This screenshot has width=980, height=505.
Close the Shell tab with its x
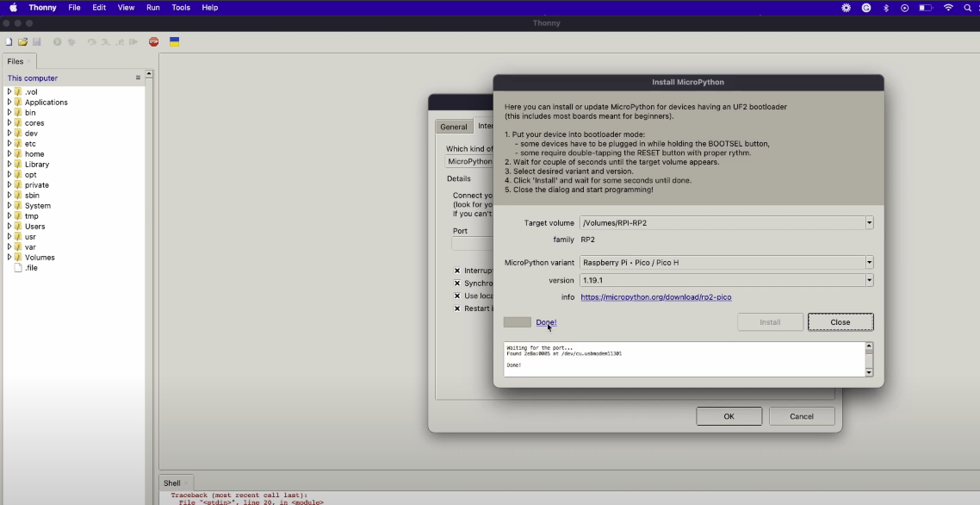(x=186, y=483)
